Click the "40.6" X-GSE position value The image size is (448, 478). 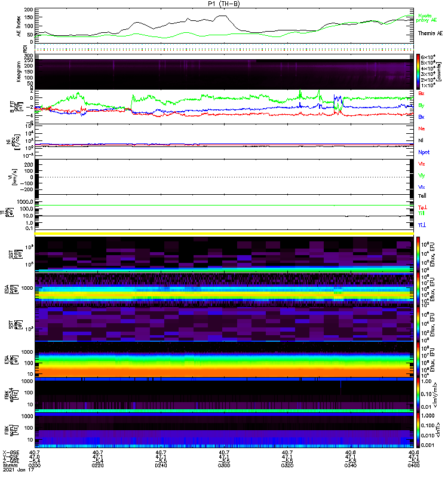(413, 452)
